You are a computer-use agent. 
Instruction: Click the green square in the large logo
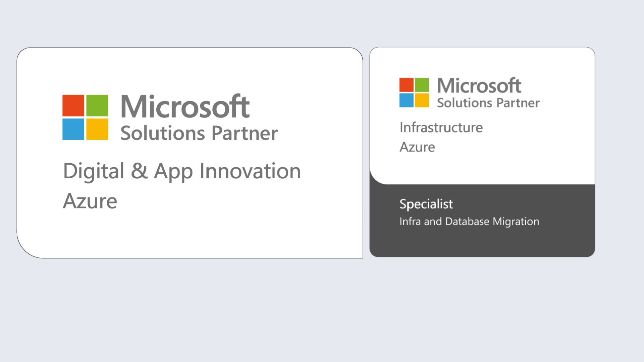97,105
